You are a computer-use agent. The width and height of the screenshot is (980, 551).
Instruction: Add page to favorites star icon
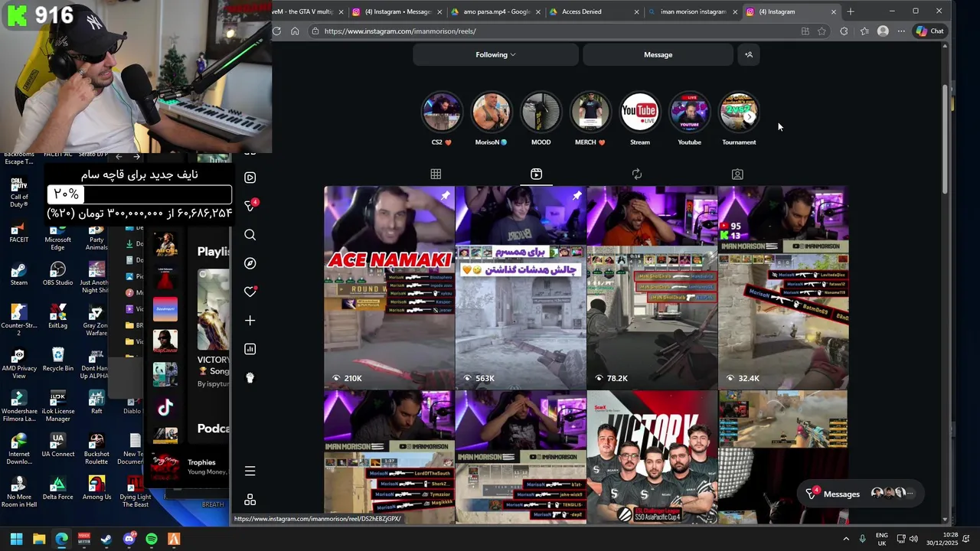tap(822, 31)
